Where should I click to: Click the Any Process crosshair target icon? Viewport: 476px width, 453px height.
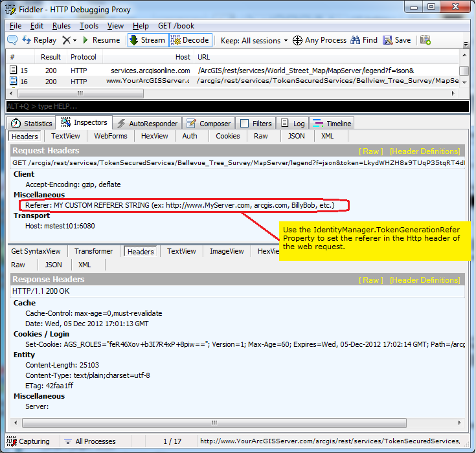297,40
